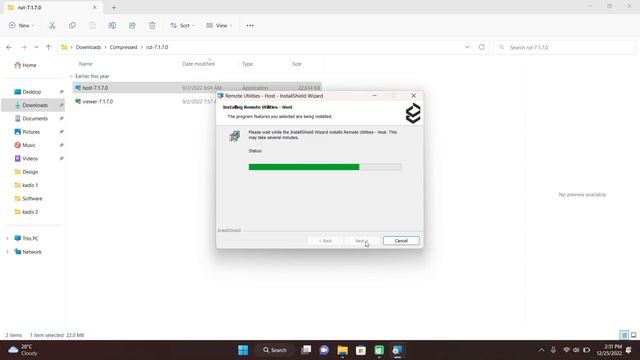Click rut-7.1.7.0 in the address breadcrumb
Image resolution: width=640 pixels, height=360 pixels.
pyautogui.click(x=157, y=47)
